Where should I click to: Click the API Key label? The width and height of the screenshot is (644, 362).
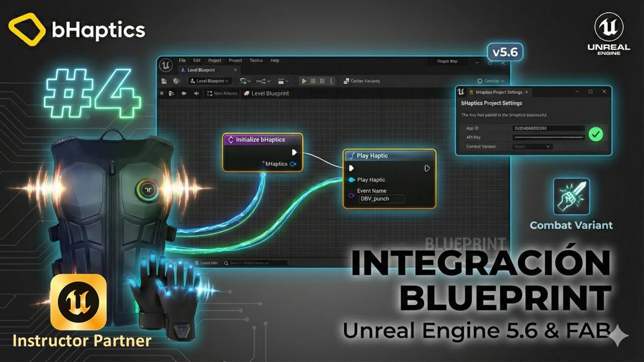[473, 137]
